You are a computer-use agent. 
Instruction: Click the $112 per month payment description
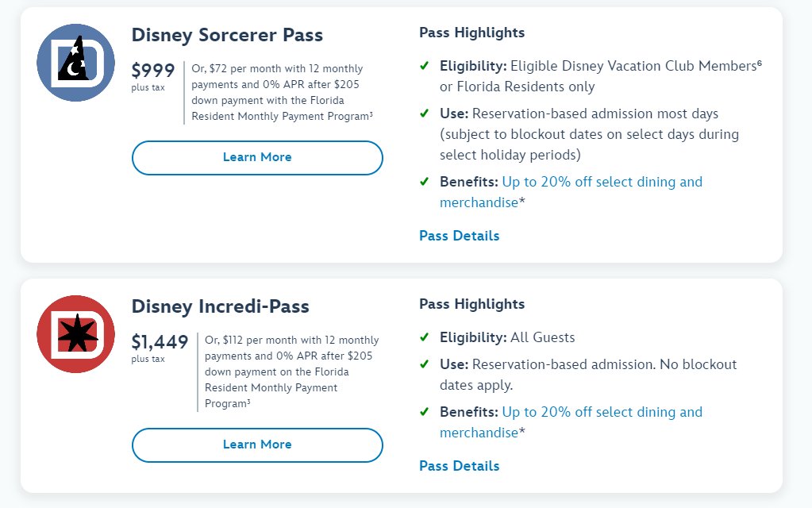click(291, 371)
